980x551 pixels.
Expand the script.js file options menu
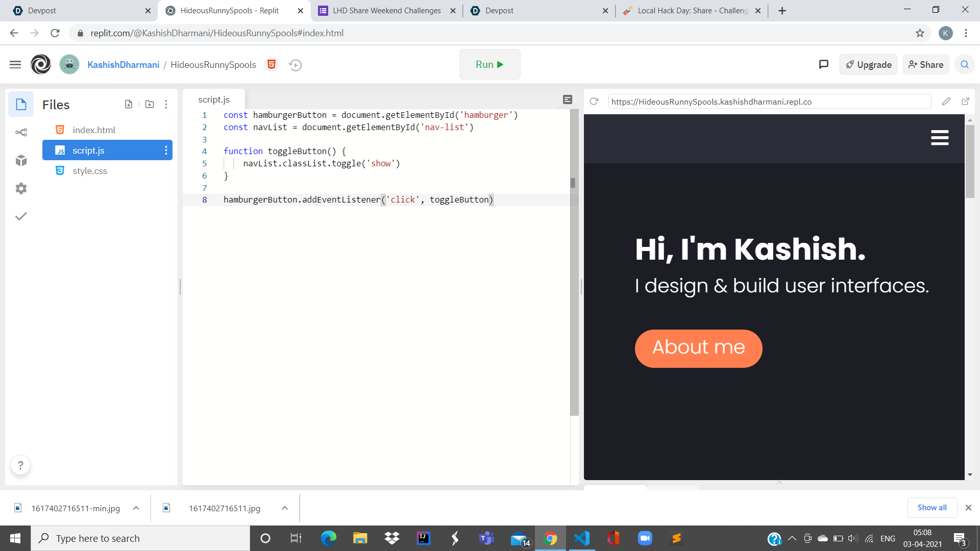(x=166, y=151)
